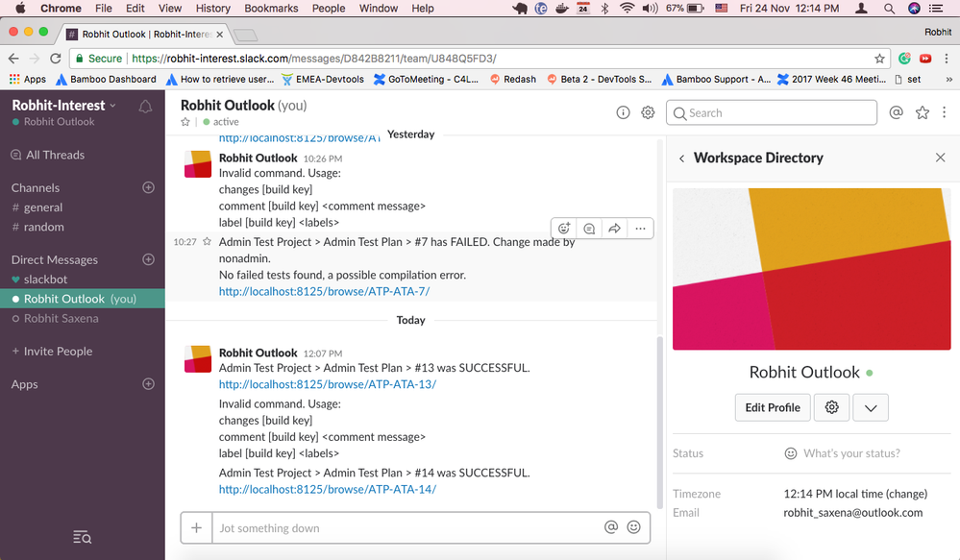Click Robhit Outlook avatar on 12:07 PM message
The width and height of the screenshot is (960, 560).
tap(198, 359)
